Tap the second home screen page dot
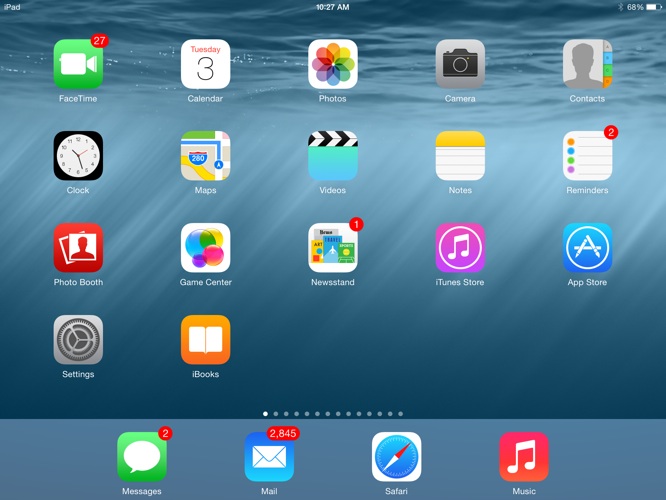 (276, 414)
